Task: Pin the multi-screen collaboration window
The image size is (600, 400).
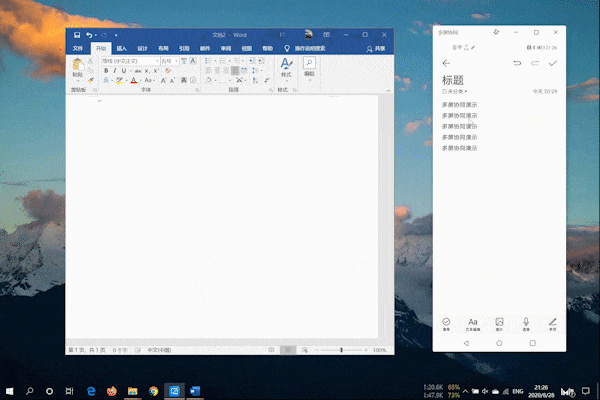Action: [496, 32]
